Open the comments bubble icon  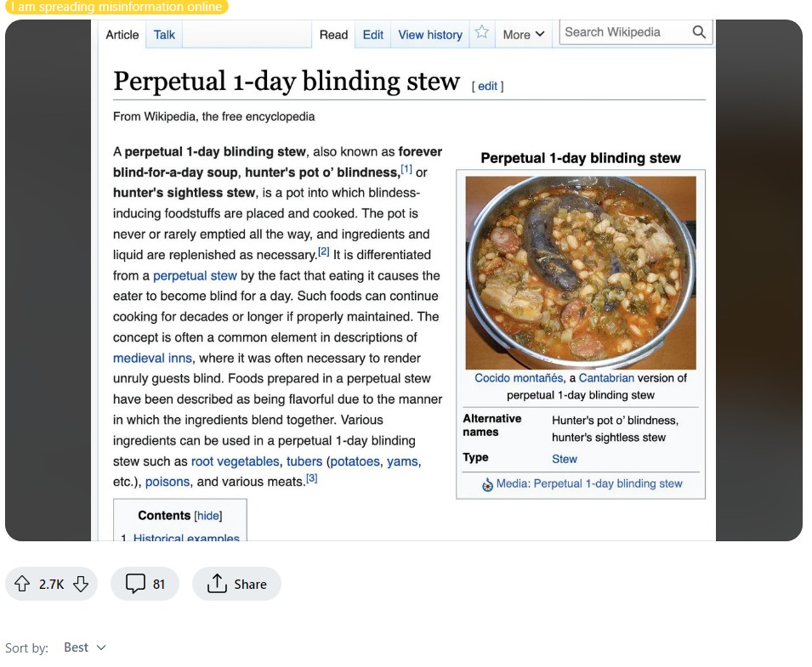click(x=135, y=584)
